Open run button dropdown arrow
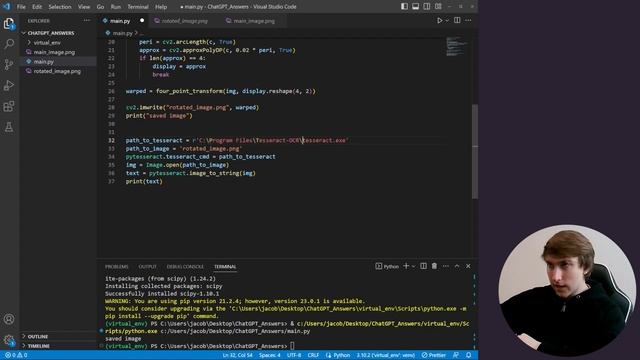640x360 pixels. click(x=447, y=20)
